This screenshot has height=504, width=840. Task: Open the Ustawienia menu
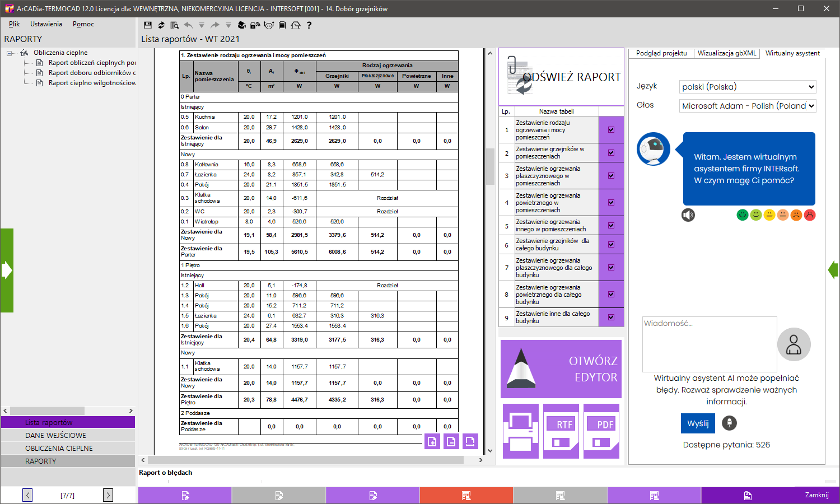[x=46, y=24]
